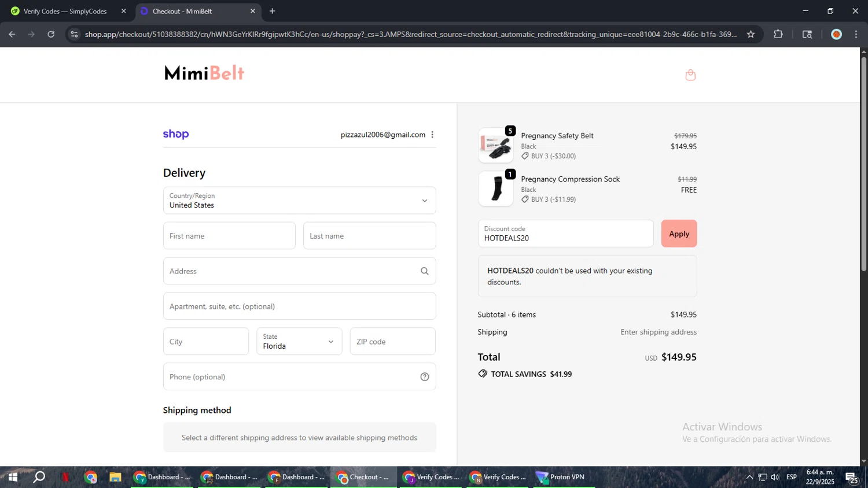The width and height of the screenshot is (868, 488).
Task: Open Windows taskbar search
Action: point(39,477)
